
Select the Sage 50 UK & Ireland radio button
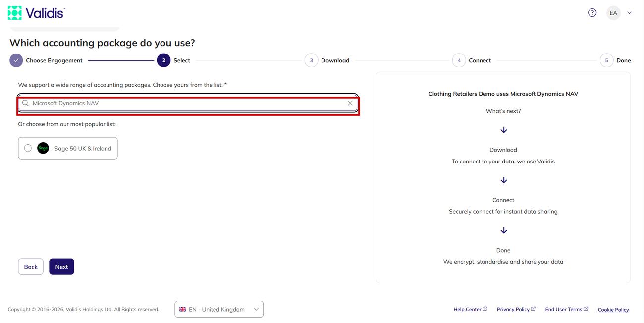pos(28,148)
